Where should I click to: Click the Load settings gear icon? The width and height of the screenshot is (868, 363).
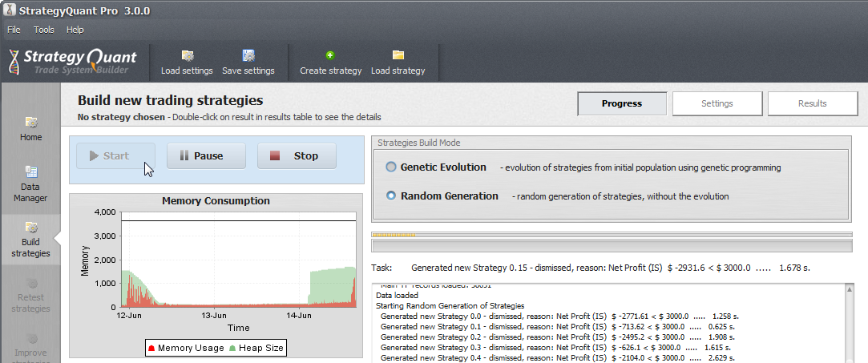click(187, 56)
